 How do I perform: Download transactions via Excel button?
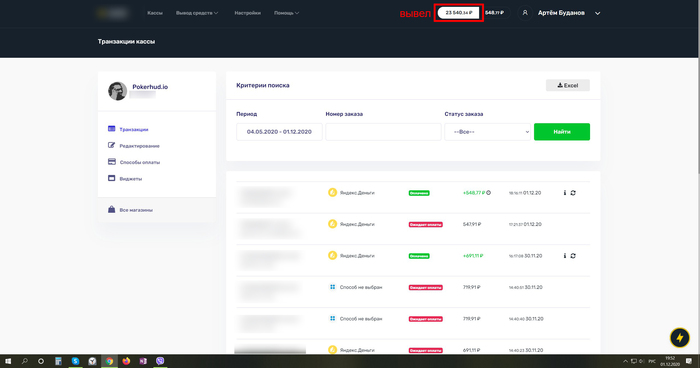click(567, 85)
